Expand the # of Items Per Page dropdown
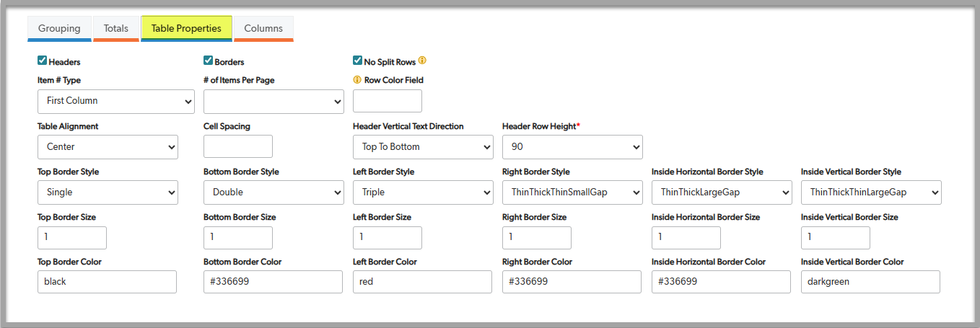This screenshot has width=980, height=328. click(x=274, y=101)
